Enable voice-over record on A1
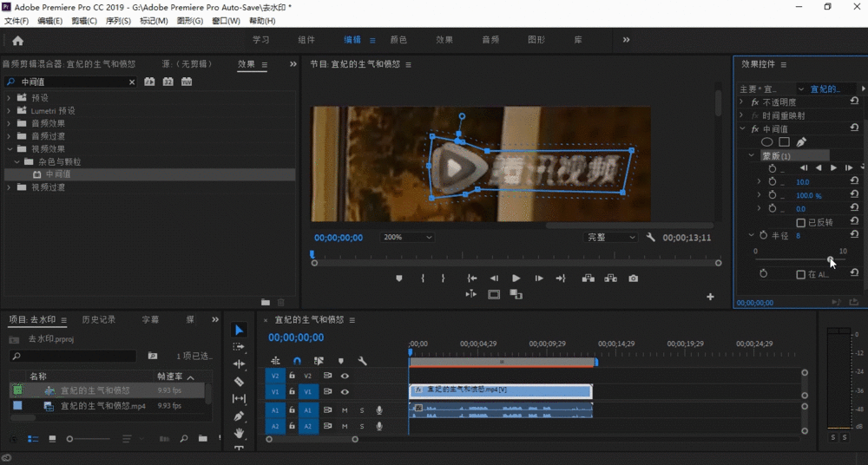Viewport: 868px width, 465px height. point(379,410)
